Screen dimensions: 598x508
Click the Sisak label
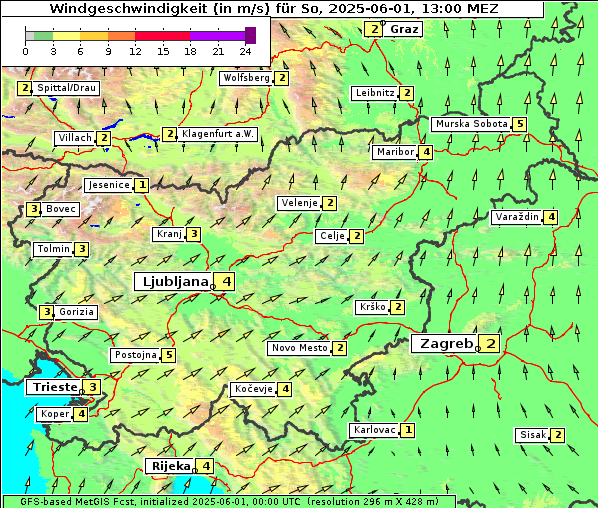533,435
